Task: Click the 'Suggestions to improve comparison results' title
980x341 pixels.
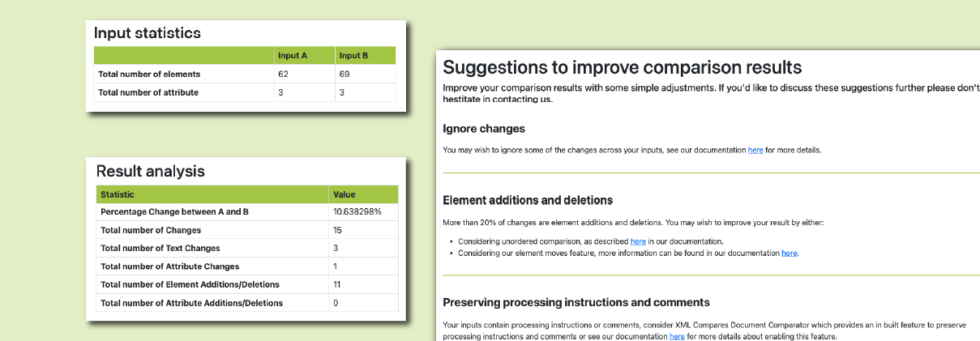Action: click(622, 67)
